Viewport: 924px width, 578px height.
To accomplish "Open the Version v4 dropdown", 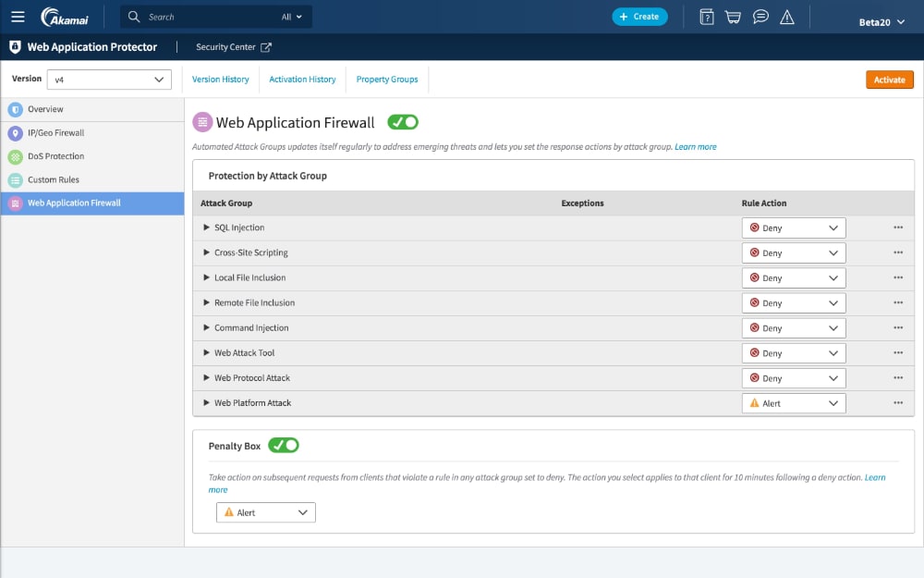I will pyautogui.click(x=109, y=80).
